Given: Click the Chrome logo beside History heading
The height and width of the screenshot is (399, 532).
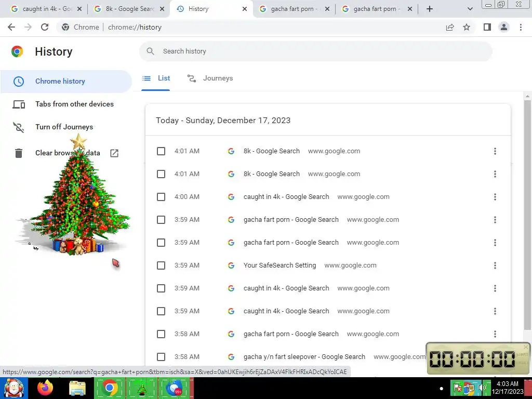Looking at the screenshot, I should [x=17, y=51].
